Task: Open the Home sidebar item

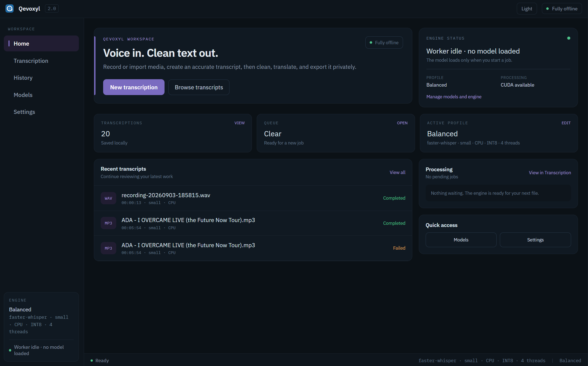Action: 41,43
